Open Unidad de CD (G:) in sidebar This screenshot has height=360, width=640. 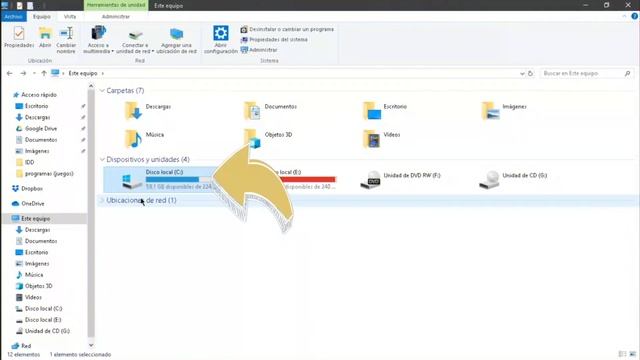point(47,331)
